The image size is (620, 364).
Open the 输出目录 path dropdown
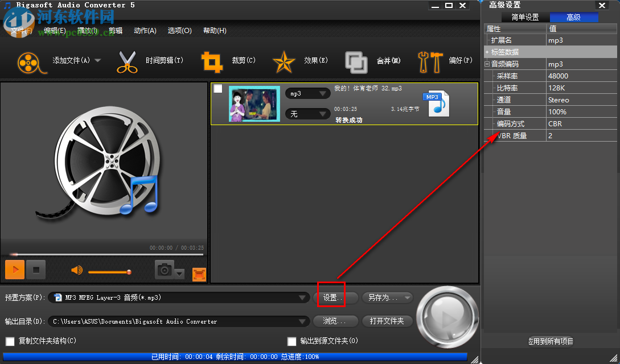coord(302,321)
